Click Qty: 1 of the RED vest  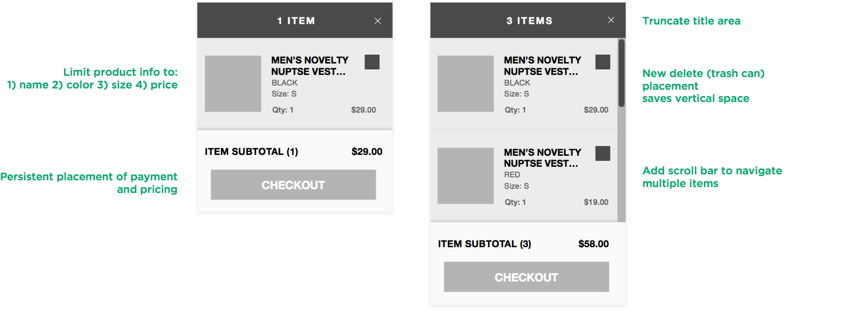[x=515, y=202]
